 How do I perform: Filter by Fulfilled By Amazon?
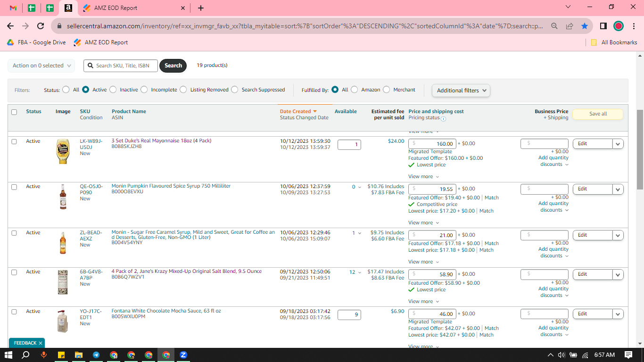pos(354,90)
